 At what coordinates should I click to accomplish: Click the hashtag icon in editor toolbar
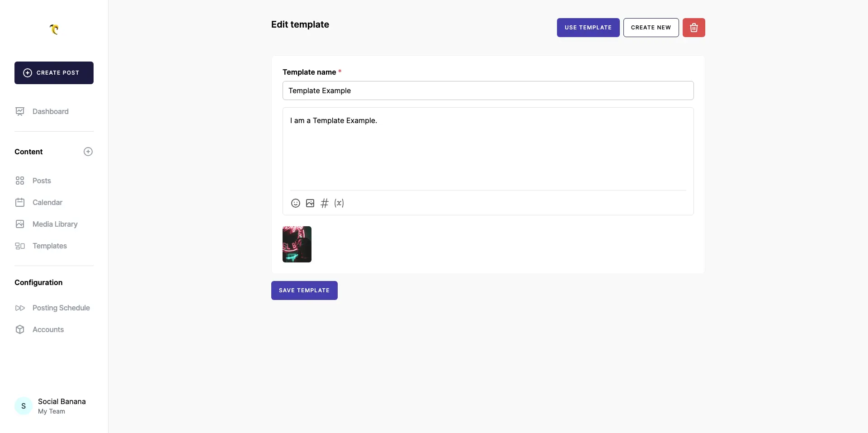pyautogui.click(x=325, y=203)
